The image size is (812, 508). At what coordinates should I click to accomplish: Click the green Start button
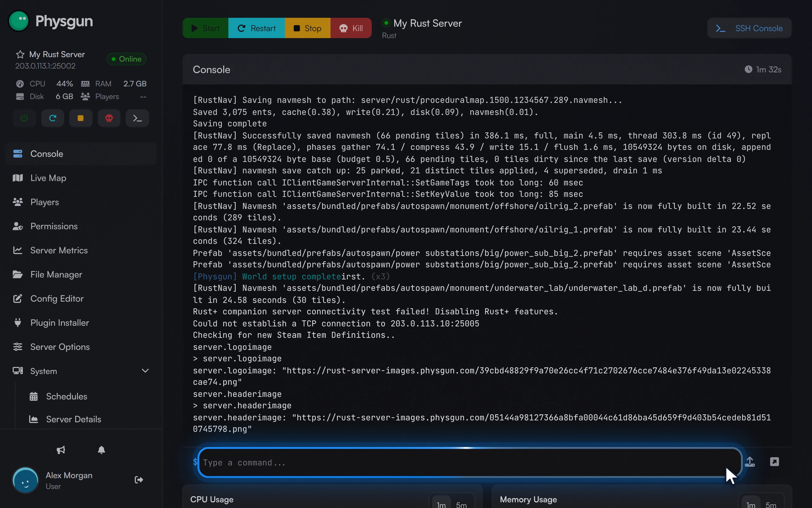point(205,28)
